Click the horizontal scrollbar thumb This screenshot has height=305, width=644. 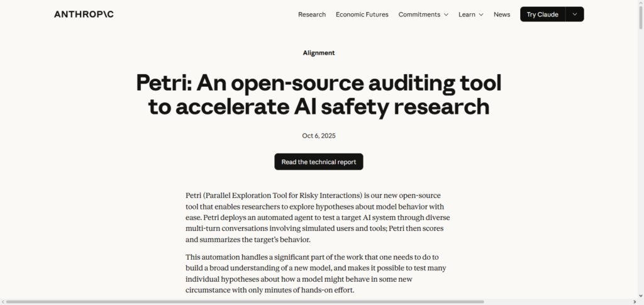tap(245, 302)
